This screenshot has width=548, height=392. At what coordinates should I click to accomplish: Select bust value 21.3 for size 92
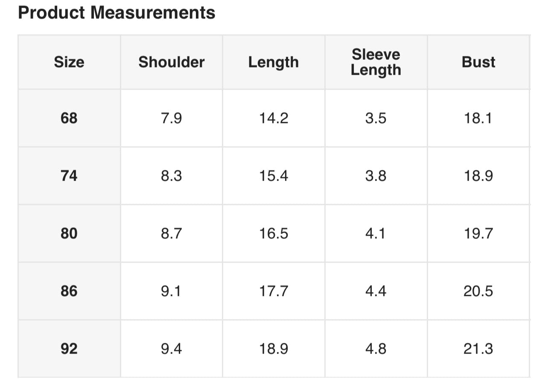478,349
